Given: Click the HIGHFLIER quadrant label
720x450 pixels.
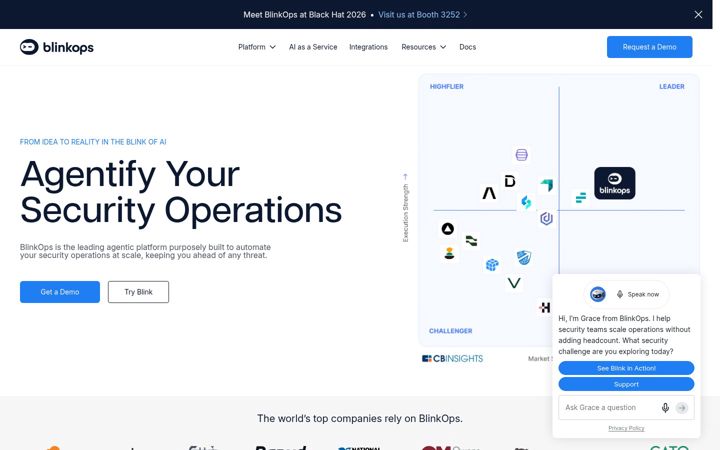Looking at the screenshot, I should click(446, 86).
